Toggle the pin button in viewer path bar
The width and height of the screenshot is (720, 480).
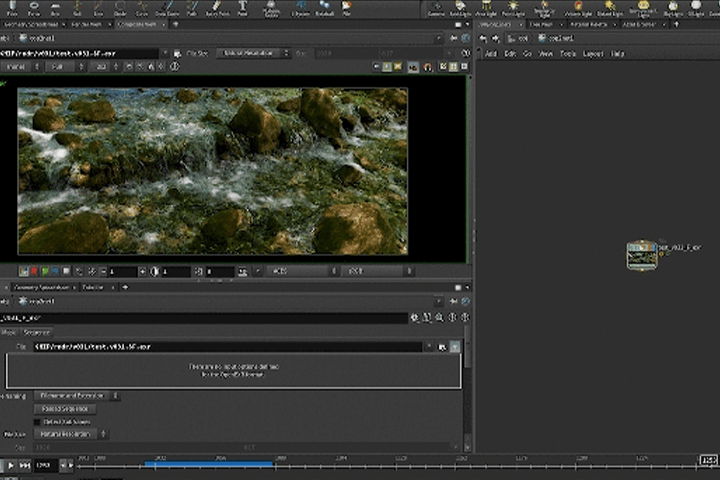[x=454, y=39]
